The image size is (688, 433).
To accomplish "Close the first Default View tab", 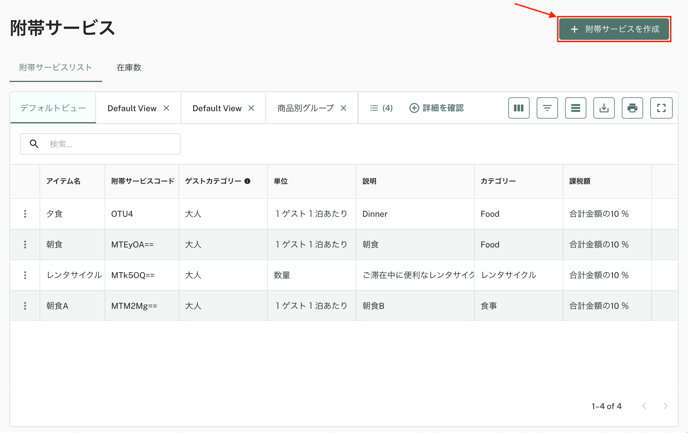I will pyautogui.click(x=166, y=108).
